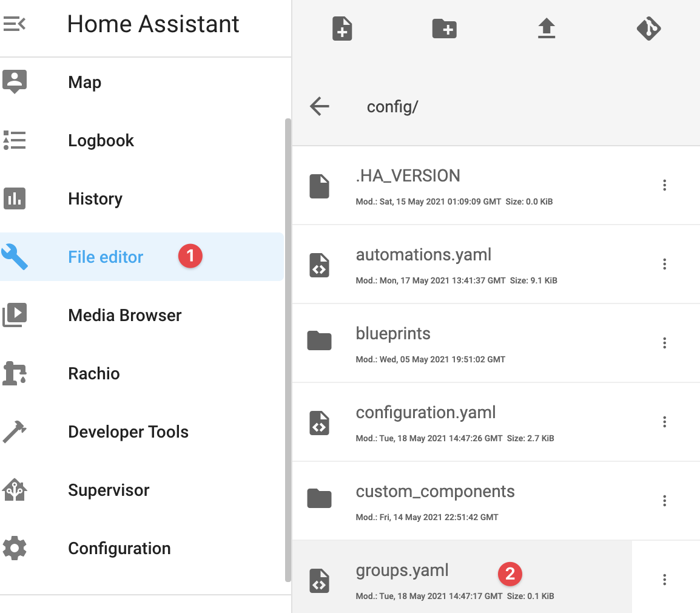Image resolution: width=700 pixels, height=613 pixels.
Task: Go back using the arrow beside config/
Action: (x=320, y=106)
